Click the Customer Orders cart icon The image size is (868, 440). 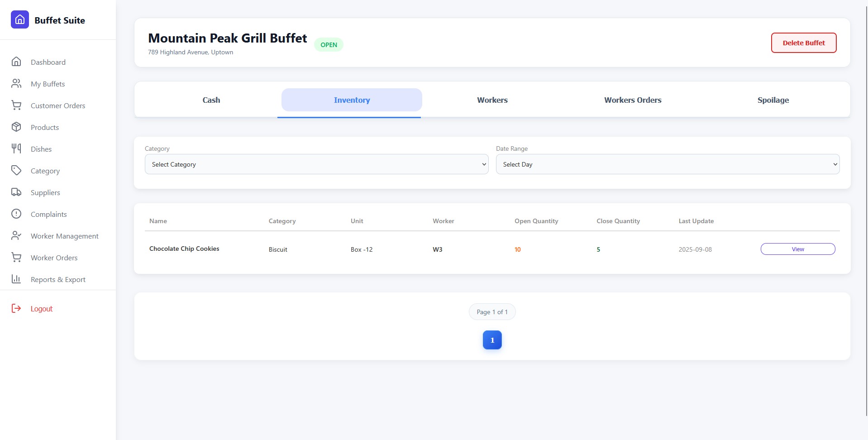16,105
